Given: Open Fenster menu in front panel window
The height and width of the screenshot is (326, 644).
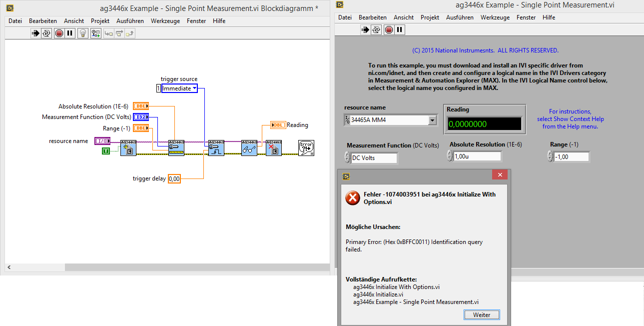Looking at the screenshot, I should [x=526, y=17].
